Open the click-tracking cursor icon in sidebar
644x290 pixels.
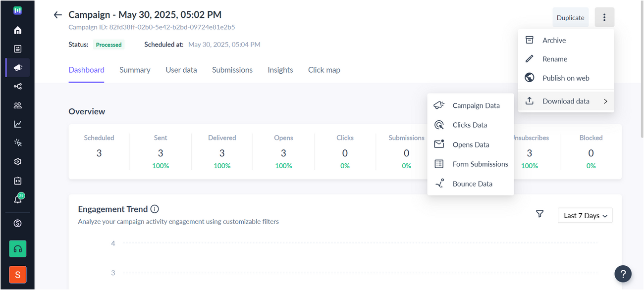18,143
